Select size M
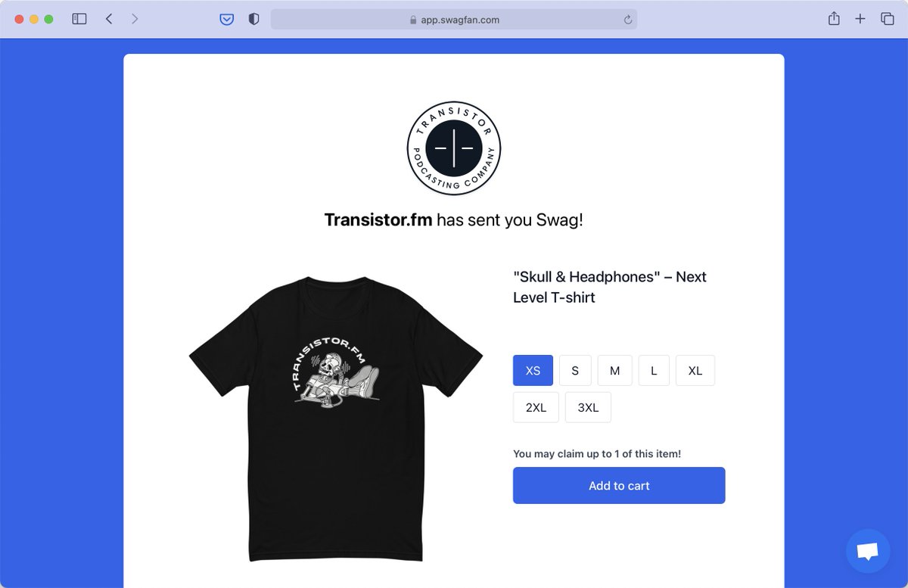Viewport: 908px width, 588px height. 615,371
